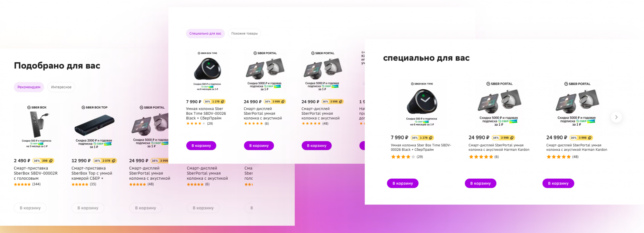Click the bonus badge 398 next to 2 490 ₽
Viewport: 644px width, 233px height.
[x=43, y=161]
